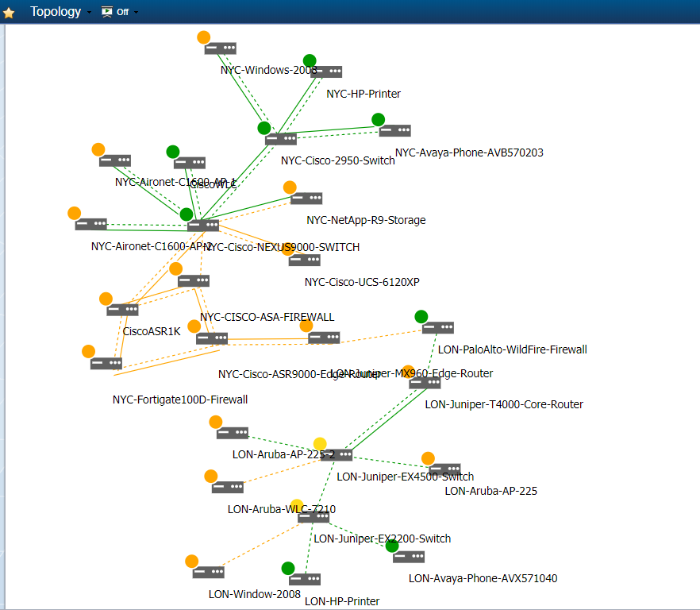
Task: Click the 'NYC-Avaya-Phone-AVB570203' label text
Action: (x=469, y=152)
